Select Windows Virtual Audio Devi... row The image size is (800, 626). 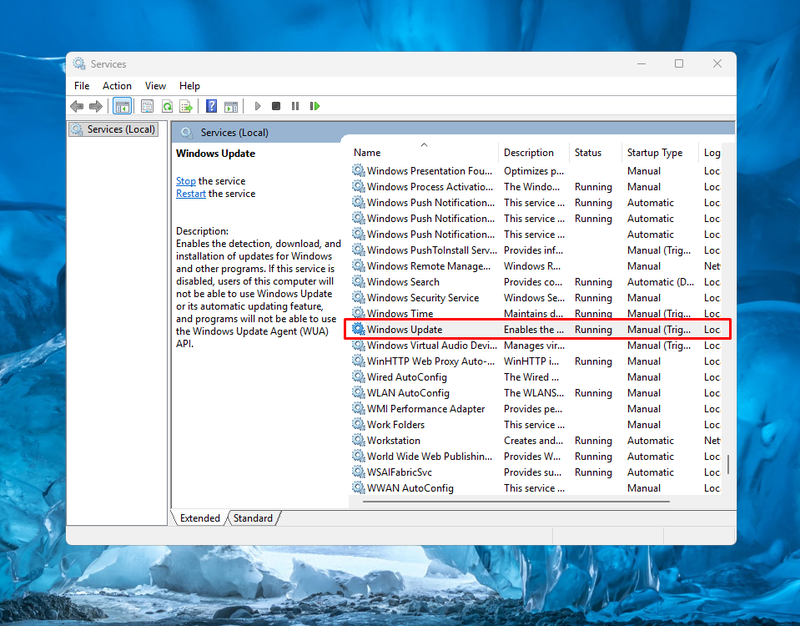pos(536,345)
